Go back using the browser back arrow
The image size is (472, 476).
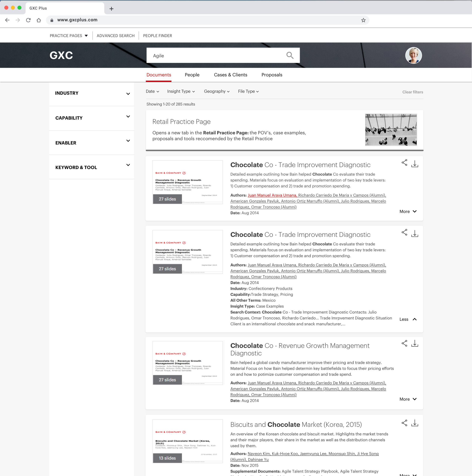click(7, 20)
